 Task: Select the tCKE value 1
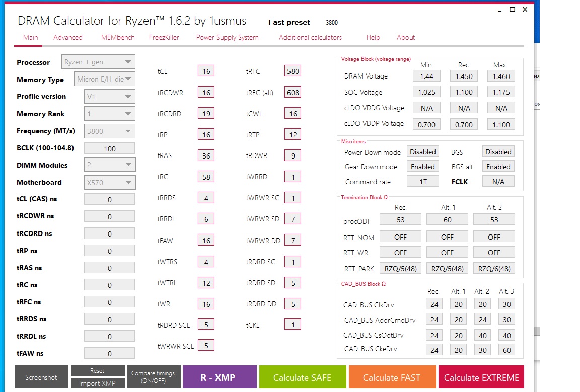tap(293, 325)
